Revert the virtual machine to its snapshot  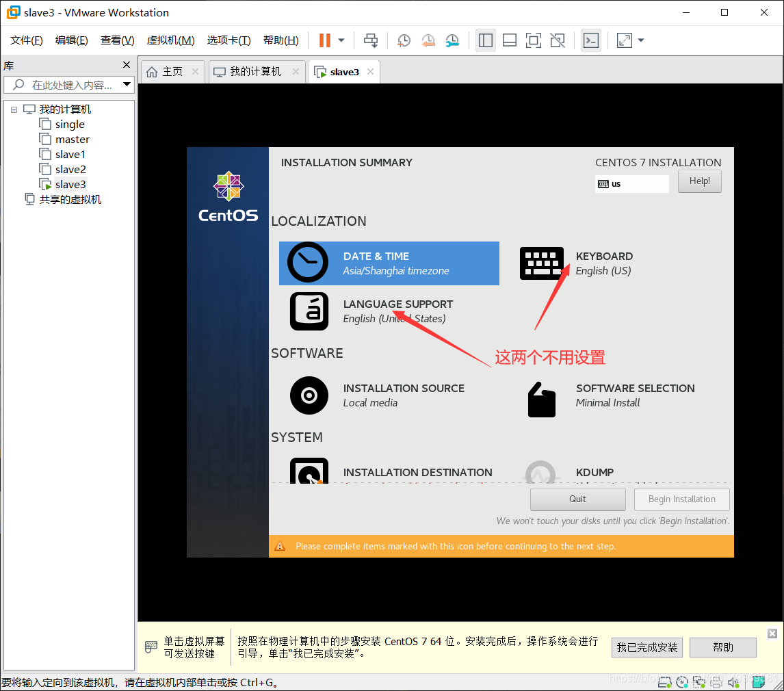(x=428, y=40)
